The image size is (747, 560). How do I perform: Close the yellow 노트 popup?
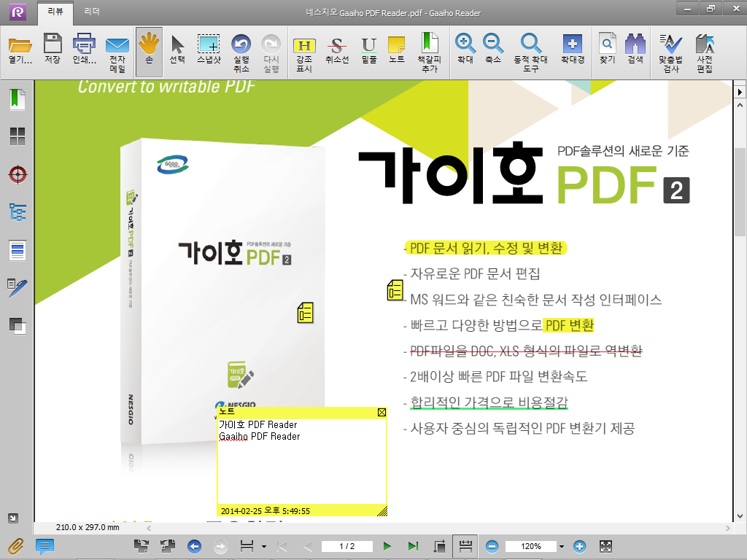[x=382, y=413]
